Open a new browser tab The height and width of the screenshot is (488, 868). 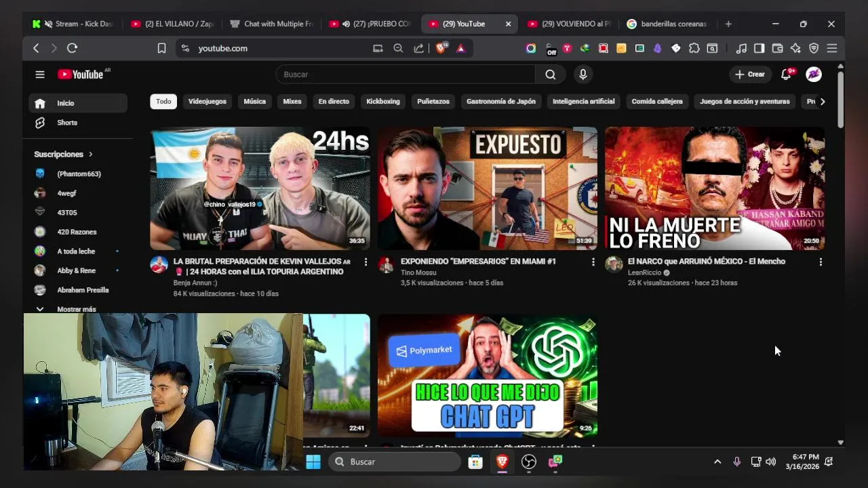[x=728, y=24]
